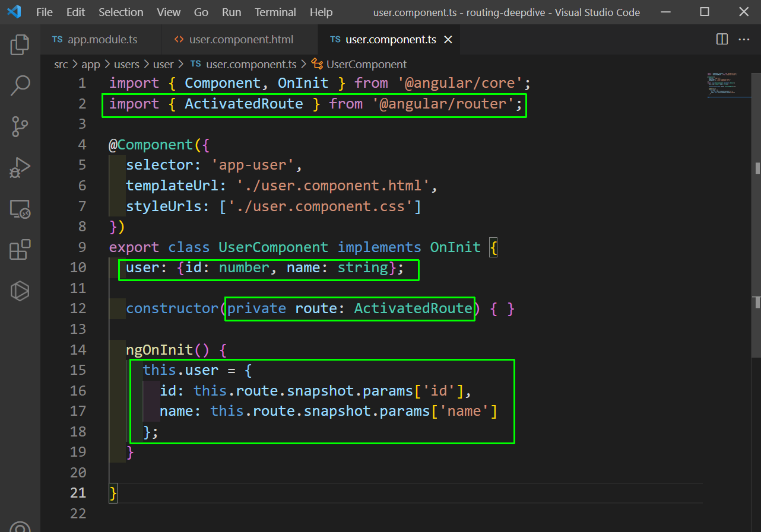Click the app breadcrumb segment
The width and height of the screenshot is (761, 532).
tap(91, 64)
